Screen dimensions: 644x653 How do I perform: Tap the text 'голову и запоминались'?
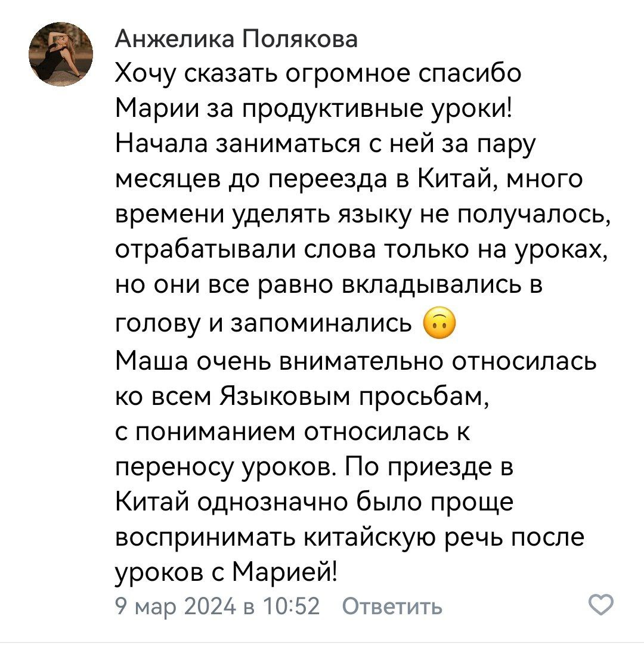click(x=263, y=323)
